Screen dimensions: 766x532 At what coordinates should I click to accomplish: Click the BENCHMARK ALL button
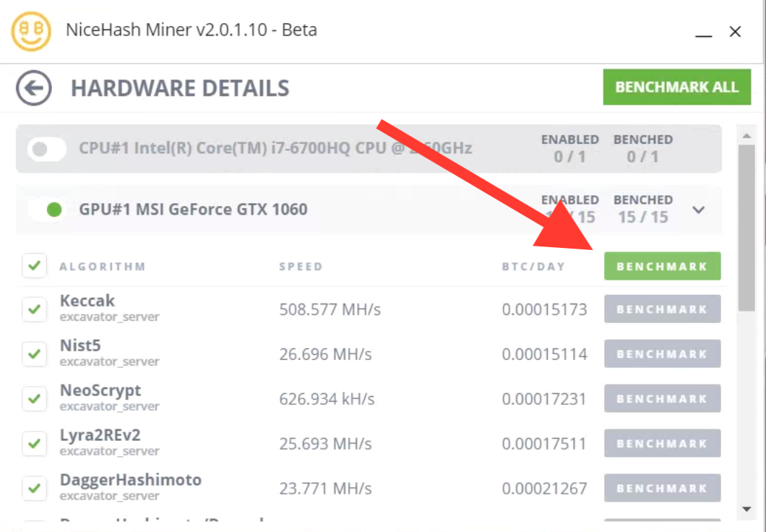[676, 87]
